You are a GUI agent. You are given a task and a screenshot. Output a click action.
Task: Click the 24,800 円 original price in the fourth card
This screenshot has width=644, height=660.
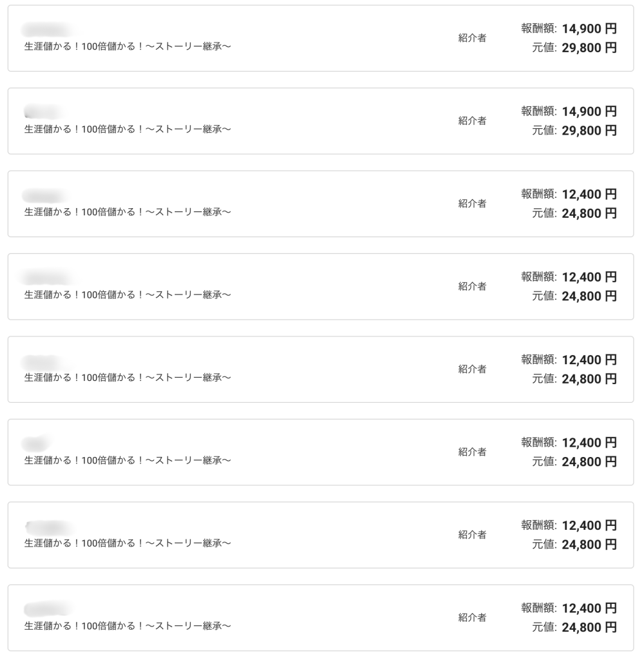[x=589, y=296]
